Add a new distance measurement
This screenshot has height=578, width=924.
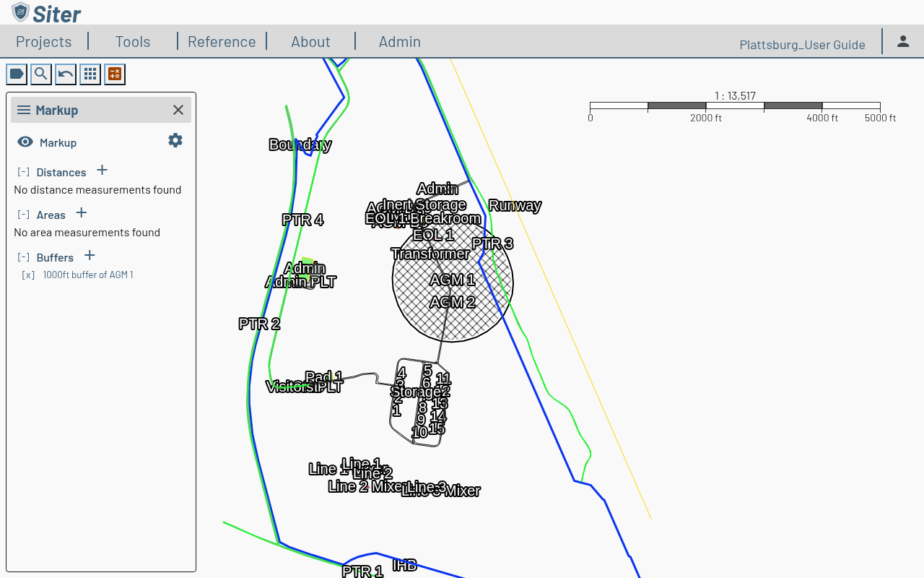point(103,171)
